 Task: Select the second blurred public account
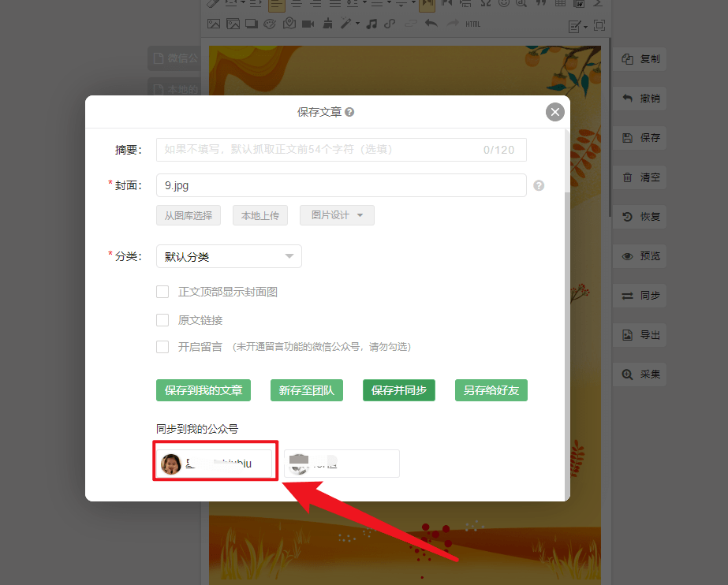342,463
